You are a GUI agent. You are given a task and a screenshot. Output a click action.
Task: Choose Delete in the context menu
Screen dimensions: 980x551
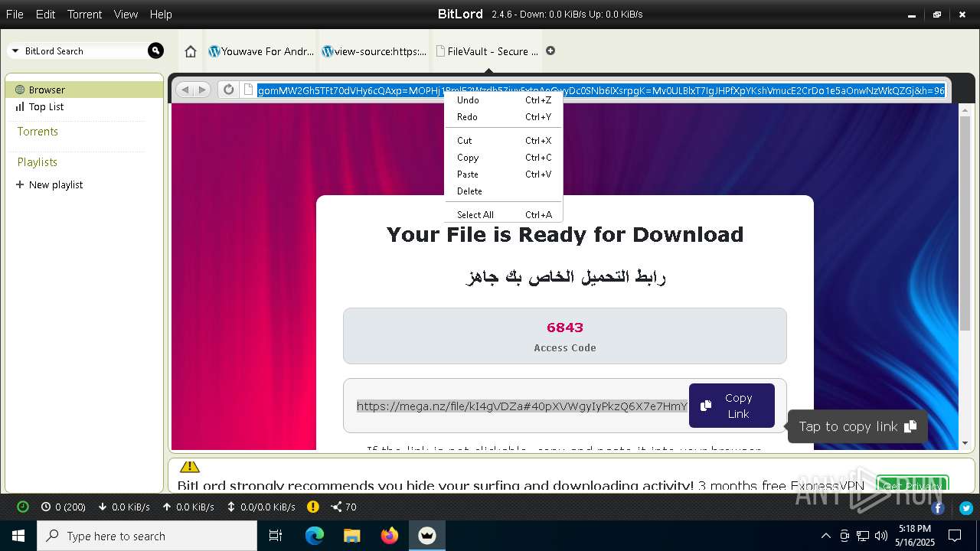(x=504, y=191)
